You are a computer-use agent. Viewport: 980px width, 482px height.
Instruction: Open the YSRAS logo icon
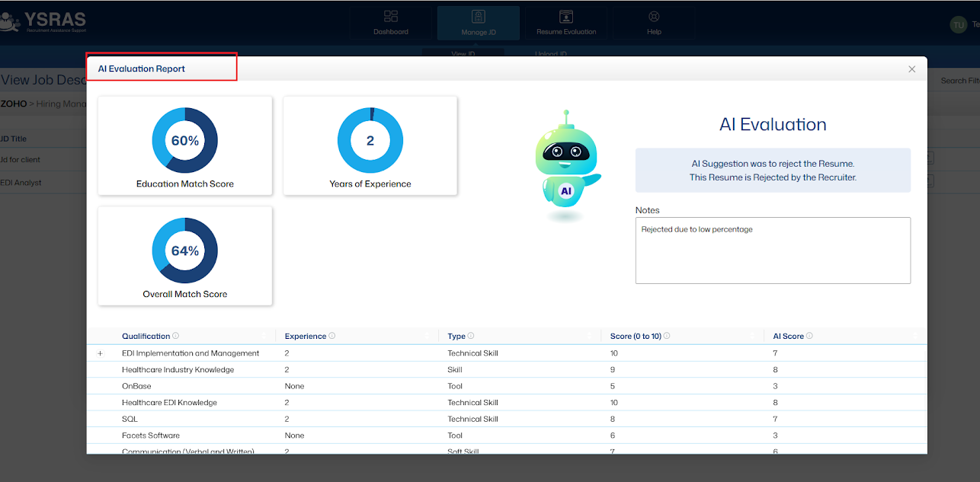[11, 21]
